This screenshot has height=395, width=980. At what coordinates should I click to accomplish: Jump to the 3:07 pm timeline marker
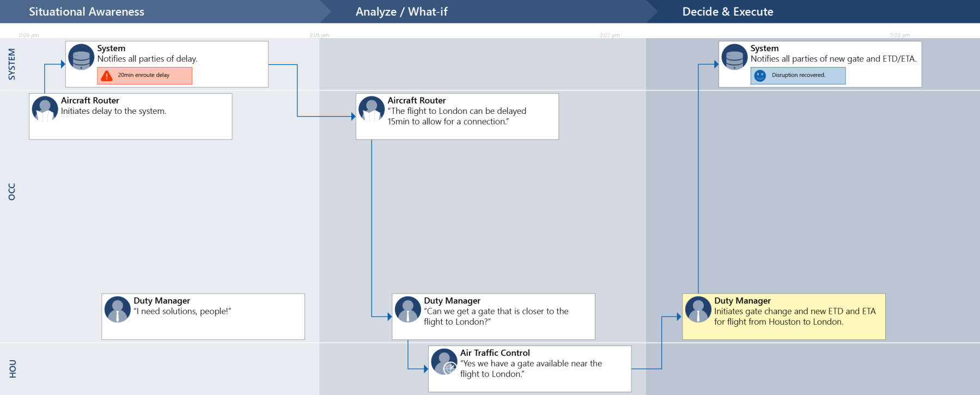pyautogui.click(x=610, y=35)
